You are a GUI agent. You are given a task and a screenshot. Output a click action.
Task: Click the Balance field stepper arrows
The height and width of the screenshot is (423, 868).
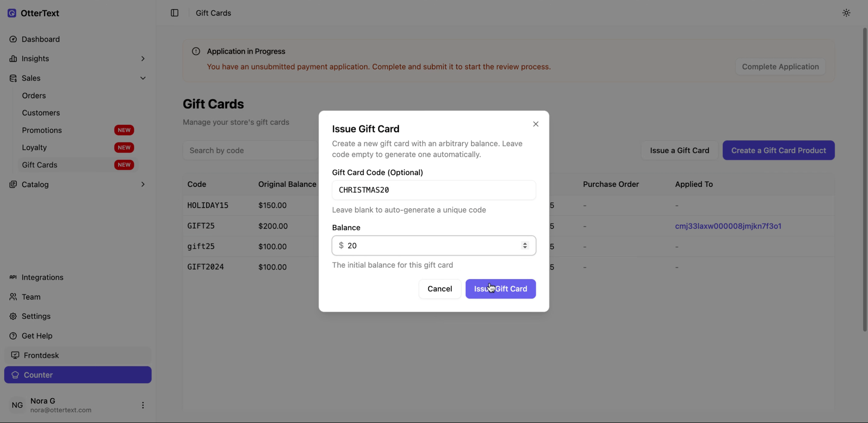[x=525, y=246]
